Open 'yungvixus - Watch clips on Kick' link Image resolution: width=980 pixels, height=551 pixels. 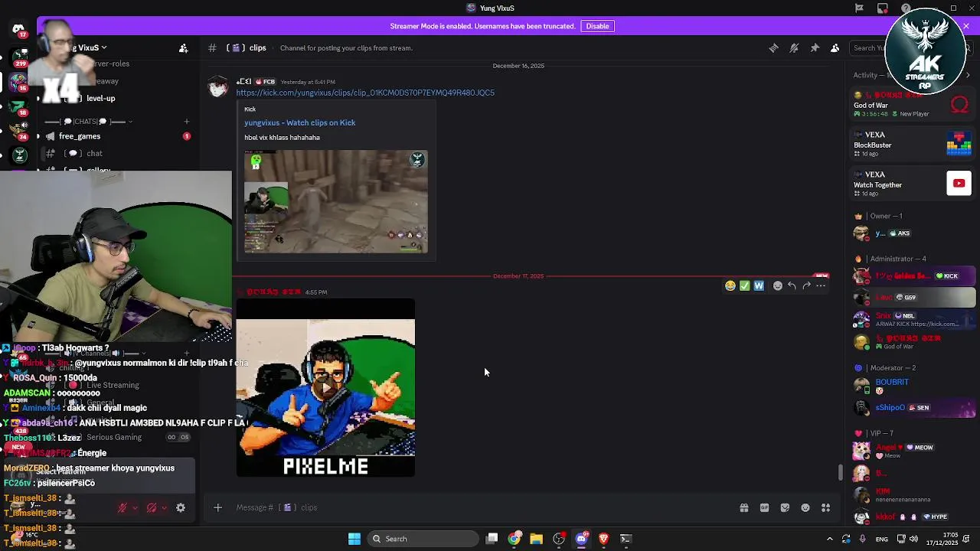click(299, 122)
